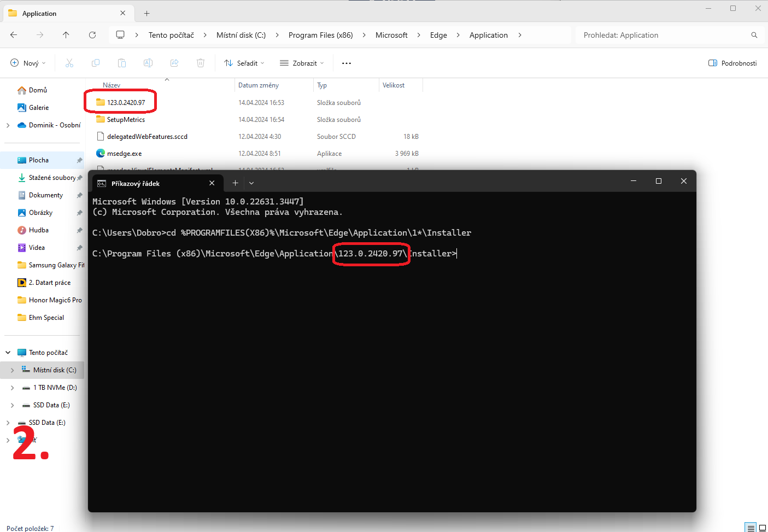Open the Nový dropdown

28,63
